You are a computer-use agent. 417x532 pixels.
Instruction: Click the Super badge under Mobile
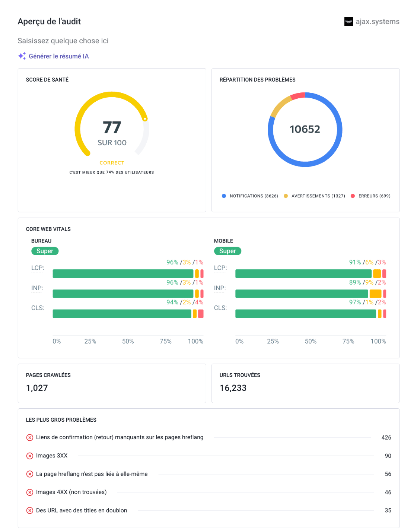point(228,251)
